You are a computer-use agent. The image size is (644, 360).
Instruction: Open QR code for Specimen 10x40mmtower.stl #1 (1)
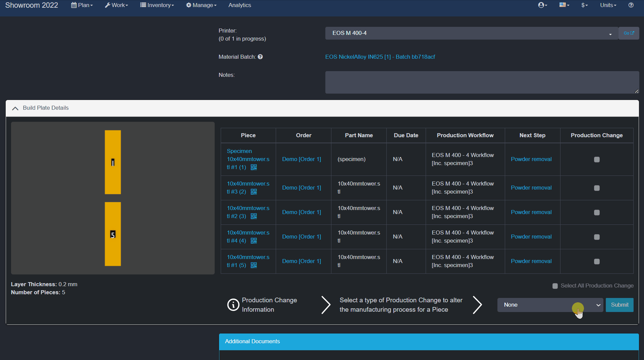254,167
